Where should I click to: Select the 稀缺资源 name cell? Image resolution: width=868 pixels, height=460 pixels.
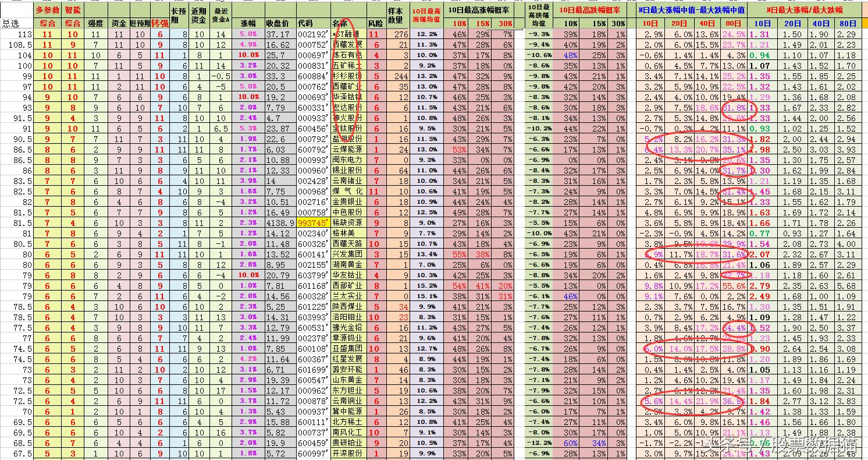click(x=348, y=223)
